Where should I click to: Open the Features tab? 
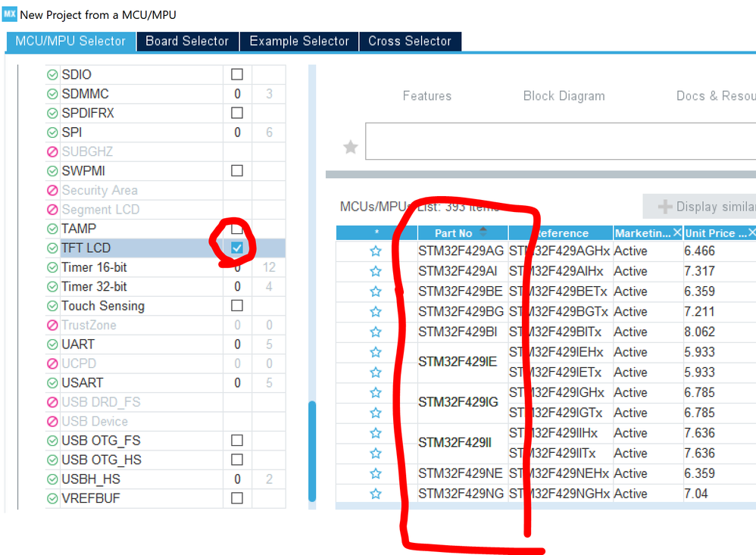[x=427, y=96]
